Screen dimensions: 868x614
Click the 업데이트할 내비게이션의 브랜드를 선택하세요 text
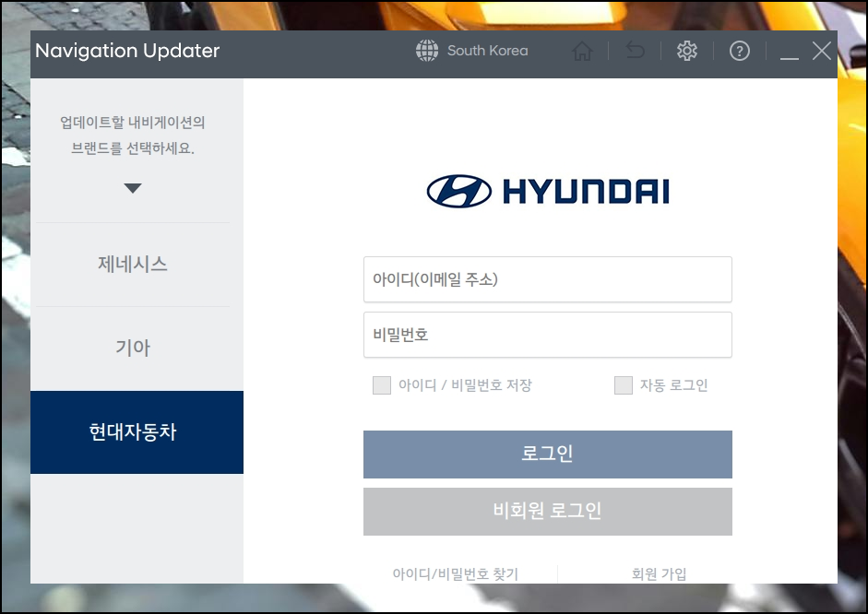133,135
